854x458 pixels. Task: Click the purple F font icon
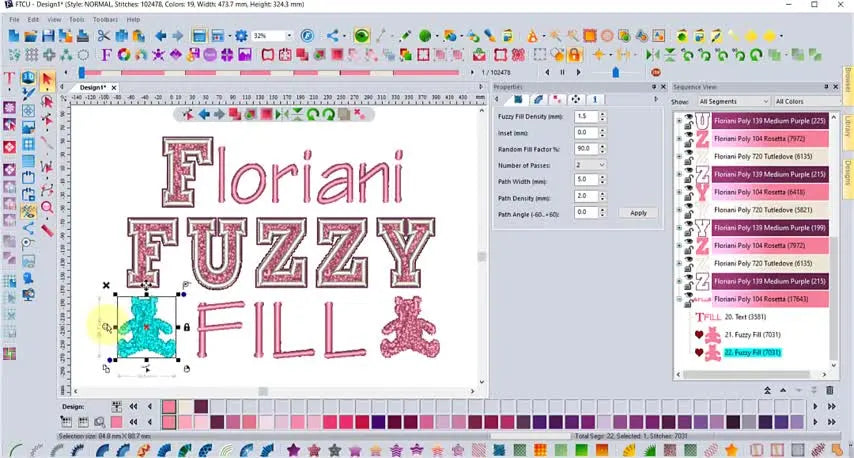106,55
